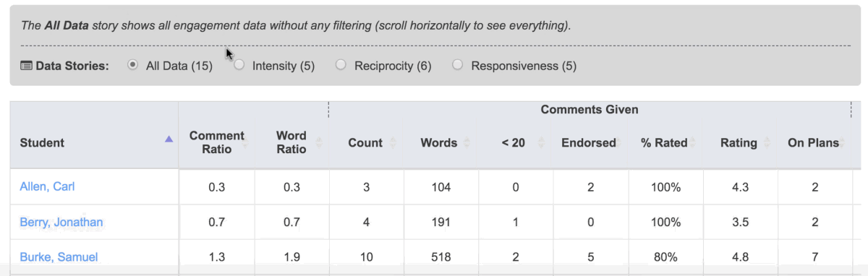
Task: Select the Intensity (5) story
Action: (239, 65)
